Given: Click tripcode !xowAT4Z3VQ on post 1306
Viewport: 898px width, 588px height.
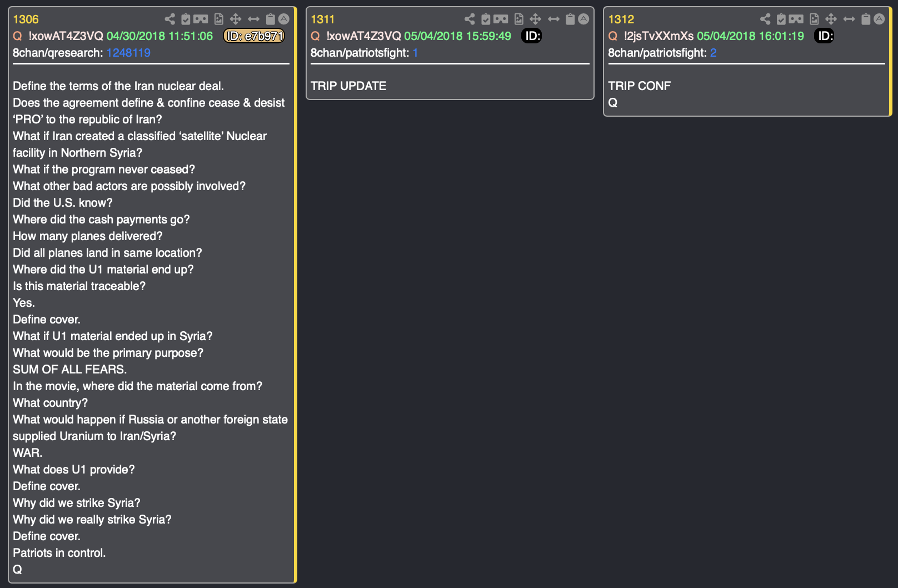Looking at the screenshot, I should click(66, 36).
